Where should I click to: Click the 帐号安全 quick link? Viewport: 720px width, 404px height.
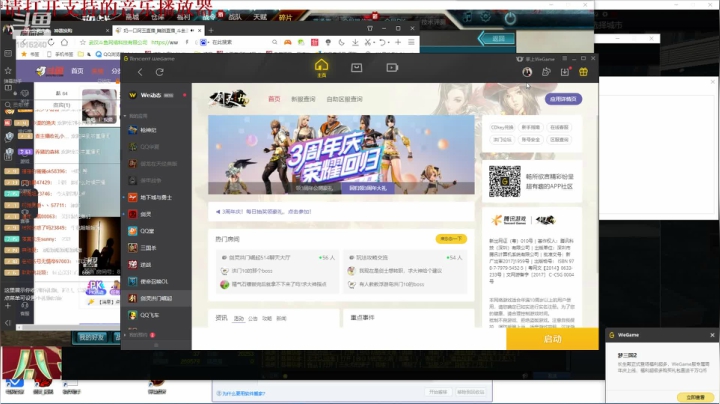tap(530, 140)
